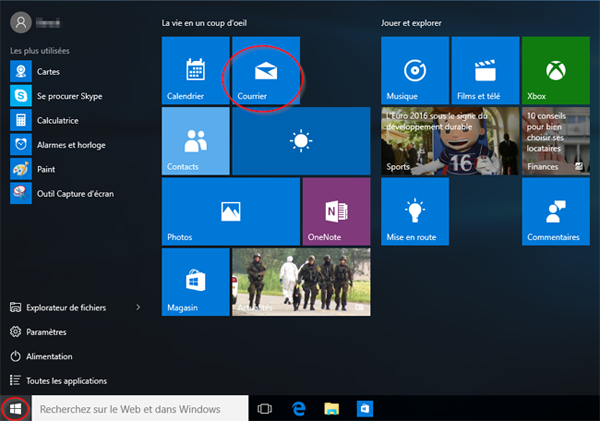The width and height of the screenshot is (600, 421).
Task: Open the Musique tile
Action: (x=415, y=71)
